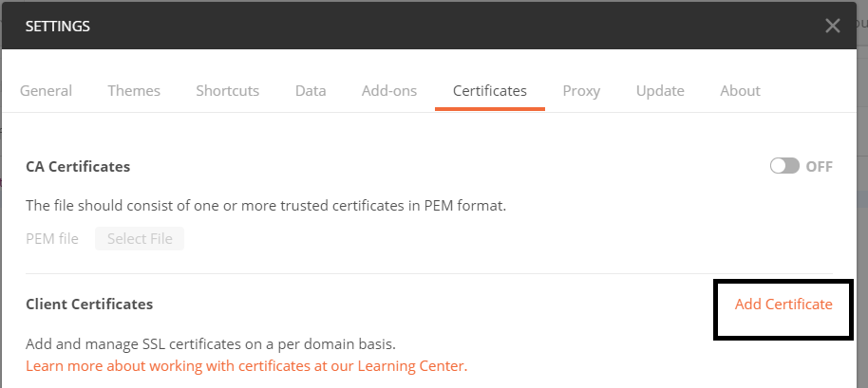The height and width of the screenshot is (388, 868).
Task: Open the General settings tab
Action: pos(46,91)
